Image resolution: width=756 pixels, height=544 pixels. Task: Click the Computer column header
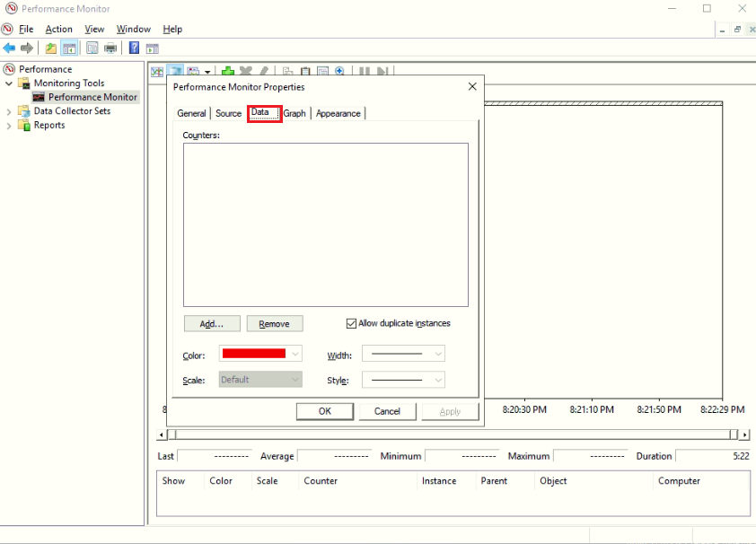coord(679,481)
